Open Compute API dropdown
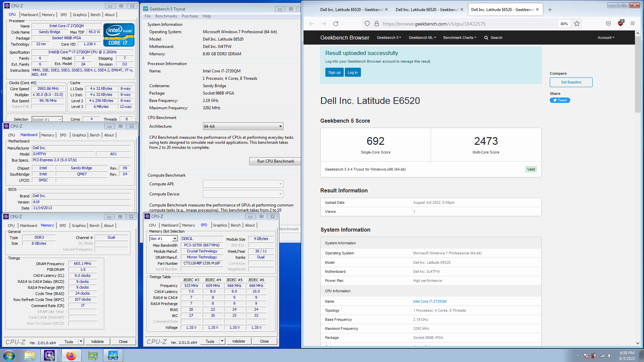This screenshot has height=362, width=644. pos(243,184)
